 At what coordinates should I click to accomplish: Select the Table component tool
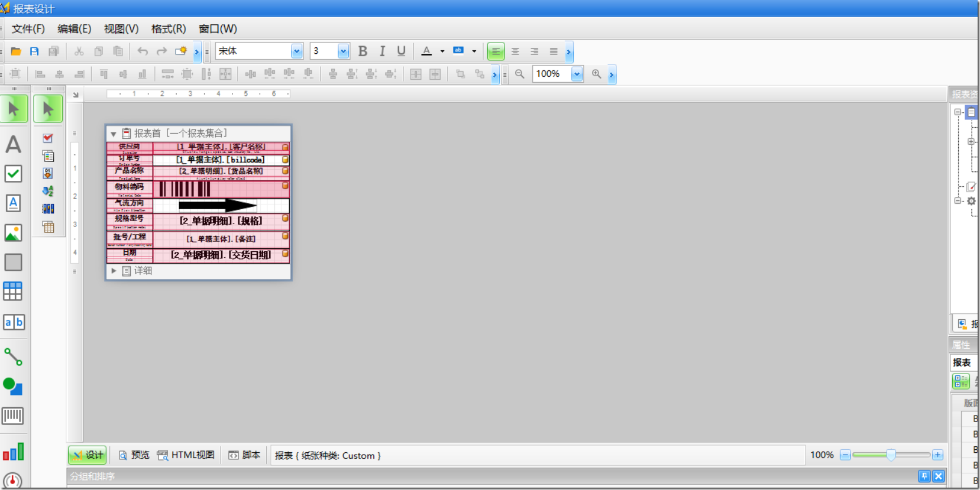(x=13, y=291)
